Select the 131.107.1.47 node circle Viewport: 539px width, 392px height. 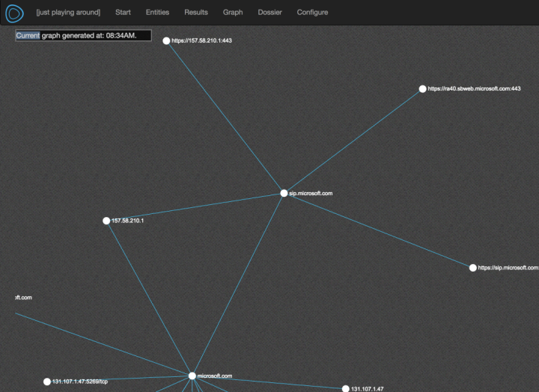click(345, 389)
